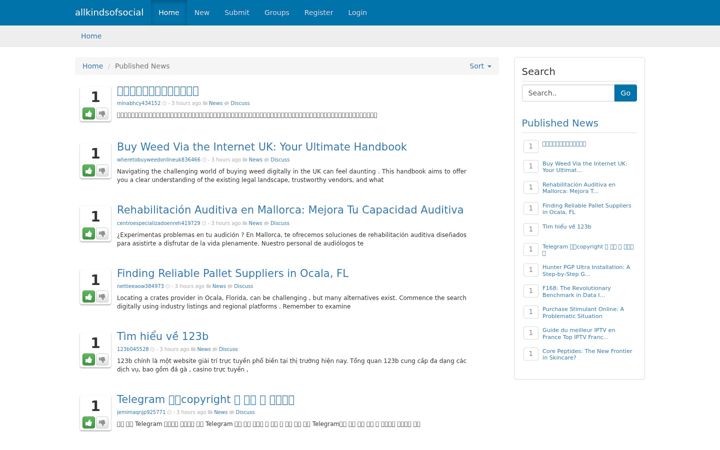Open sidebar Telegram copyright link
The image size is (720, 450).
(588, 250)
